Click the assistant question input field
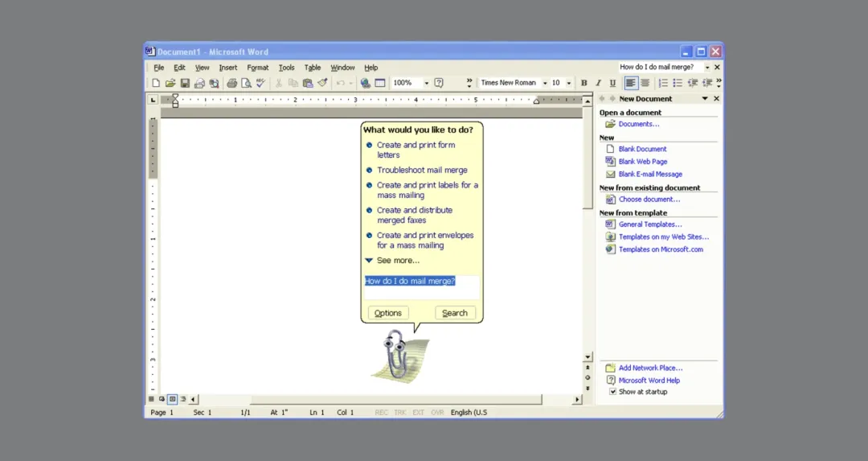 tap(422, 287)
